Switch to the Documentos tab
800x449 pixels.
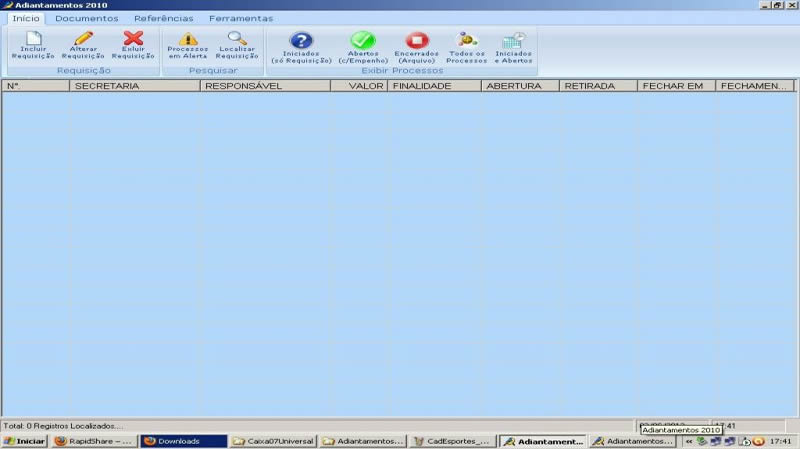86,18
